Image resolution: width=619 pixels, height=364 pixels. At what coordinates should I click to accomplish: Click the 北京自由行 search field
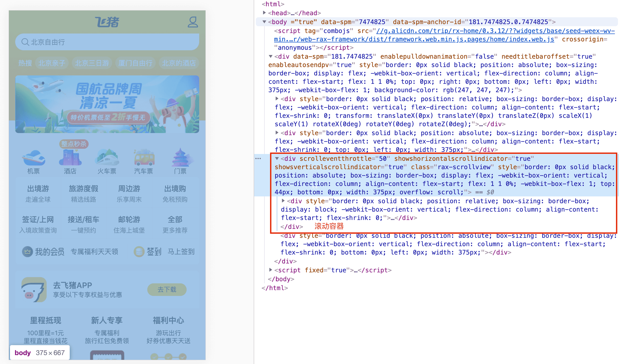[x=107, y=42]
